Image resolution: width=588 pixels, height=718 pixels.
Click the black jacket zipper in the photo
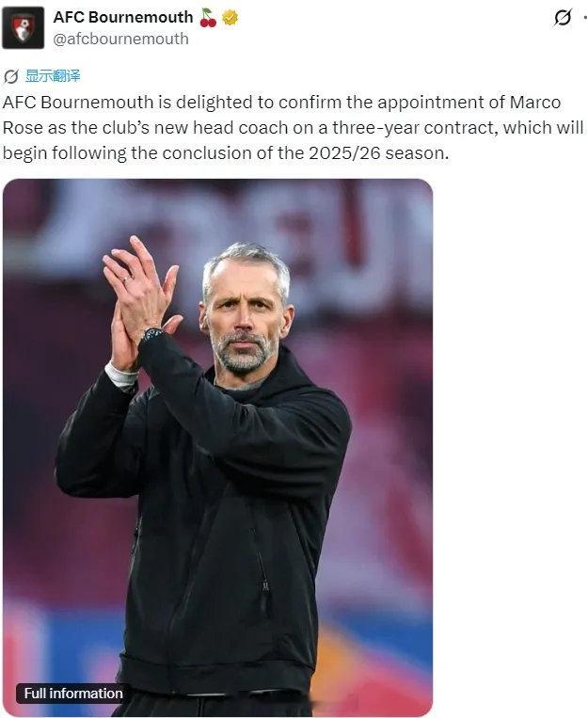point(265,586)
